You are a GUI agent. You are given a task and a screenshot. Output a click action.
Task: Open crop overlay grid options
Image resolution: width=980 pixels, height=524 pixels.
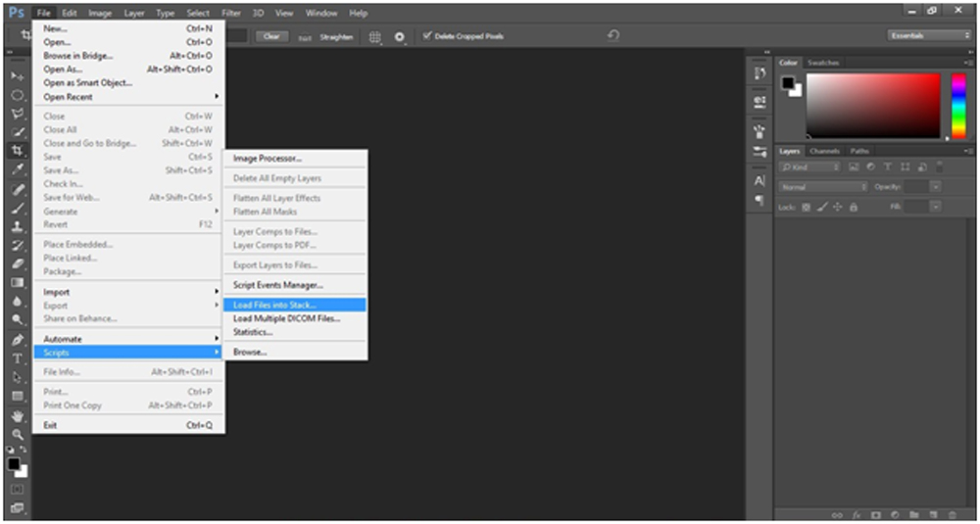click(375, 37)
